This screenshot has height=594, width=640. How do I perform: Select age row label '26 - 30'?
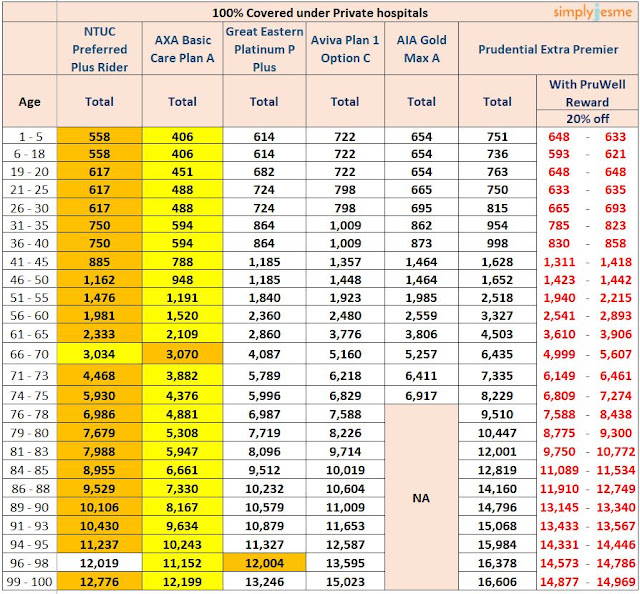click(x=29, y=208)
